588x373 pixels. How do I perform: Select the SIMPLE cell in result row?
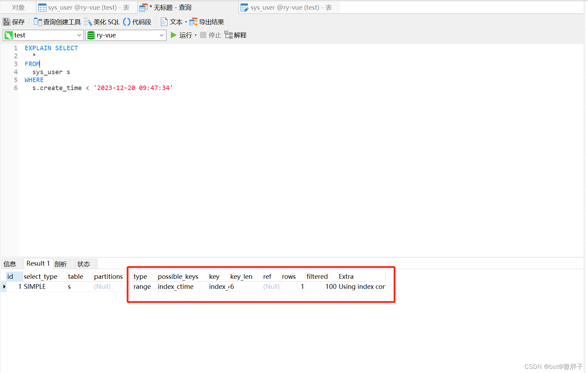click(x=45, y=286)
